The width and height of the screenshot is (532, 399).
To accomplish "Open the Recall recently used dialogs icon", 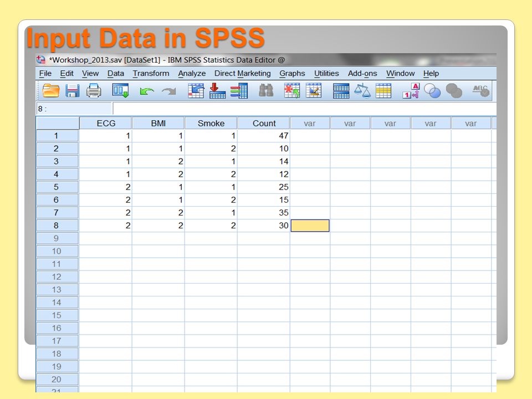I will pyautogui.click(x=120, y=91).
